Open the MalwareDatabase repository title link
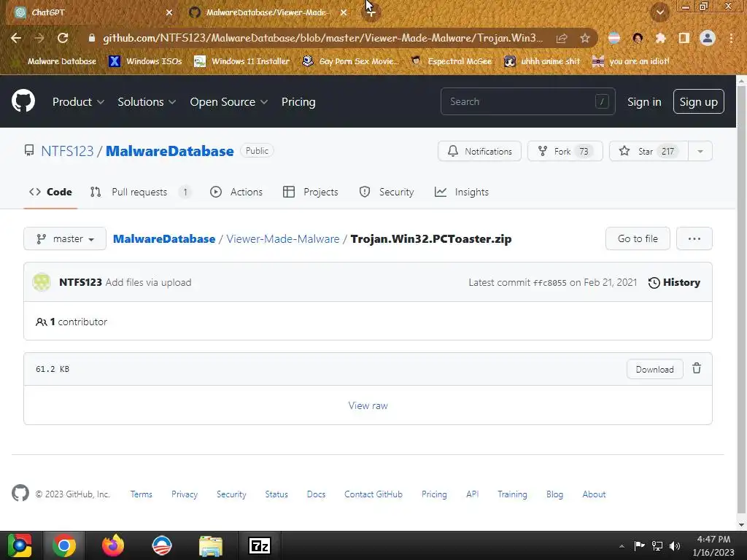Viewport: 747px width, 560px height. coord(169,152)
